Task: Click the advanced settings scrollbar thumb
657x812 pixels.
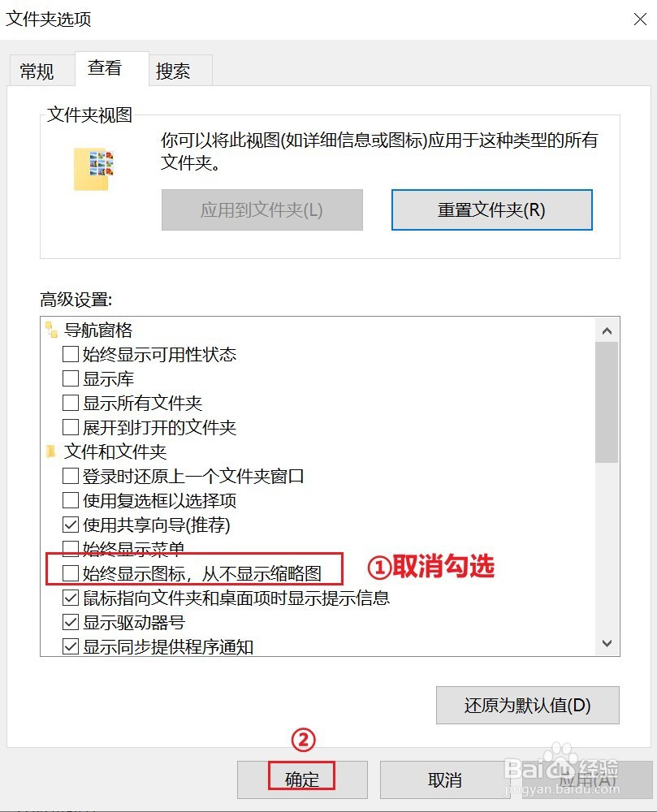Action: point(607,403)
